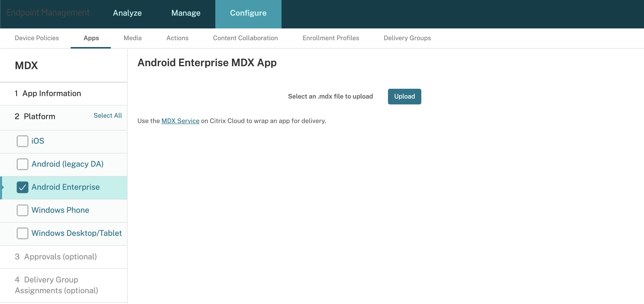Click the Upload button
Screen dimensions: 644x304
coord(404,97)
